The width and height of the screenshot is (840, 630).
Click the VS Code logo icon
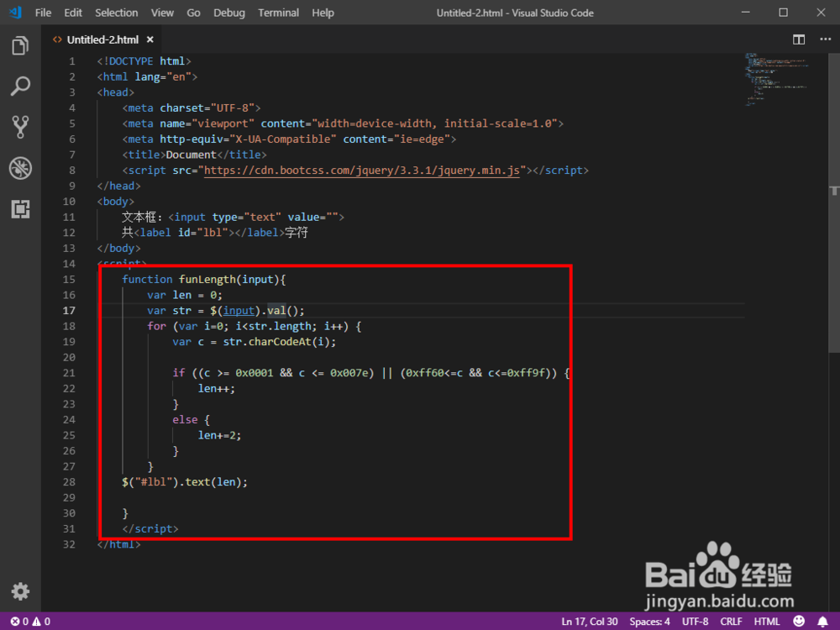(x=15, y=13)
